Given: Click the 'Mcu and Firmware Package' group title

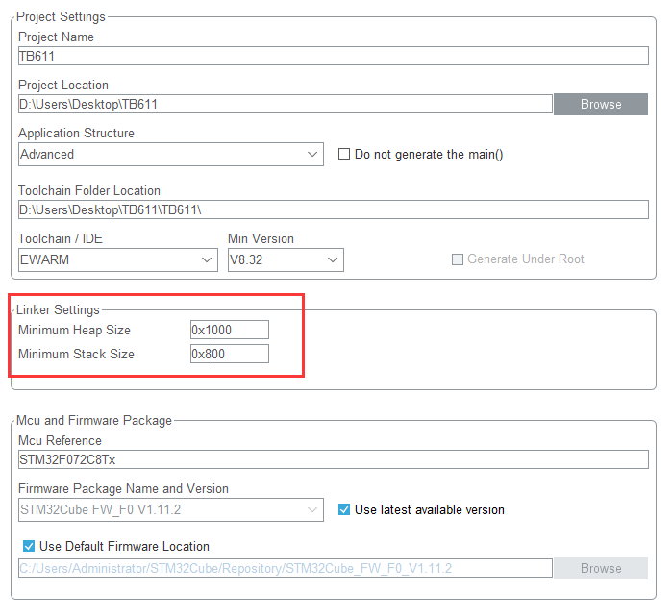Looking at the screenshot, I should (94, 420).
